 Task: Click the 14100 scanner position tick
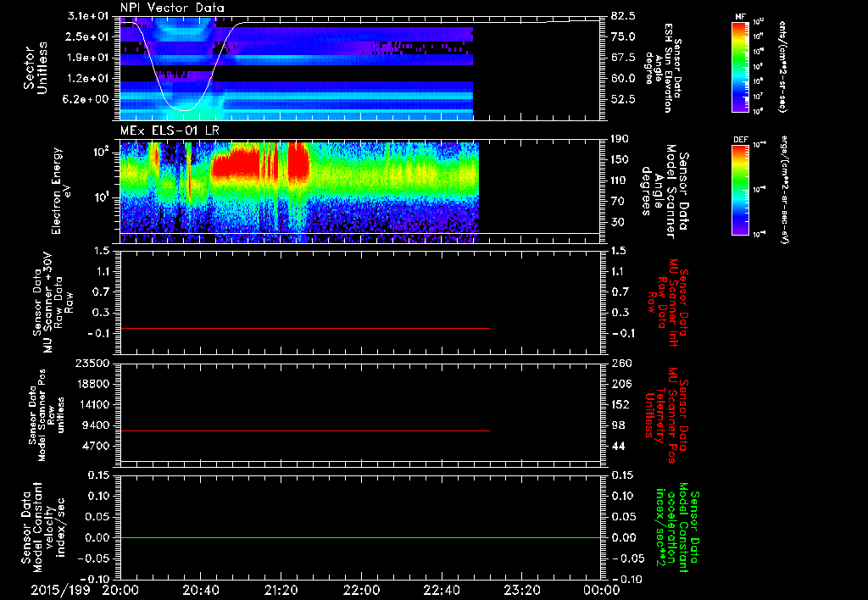pyautogui.click(x=94, y=404)
